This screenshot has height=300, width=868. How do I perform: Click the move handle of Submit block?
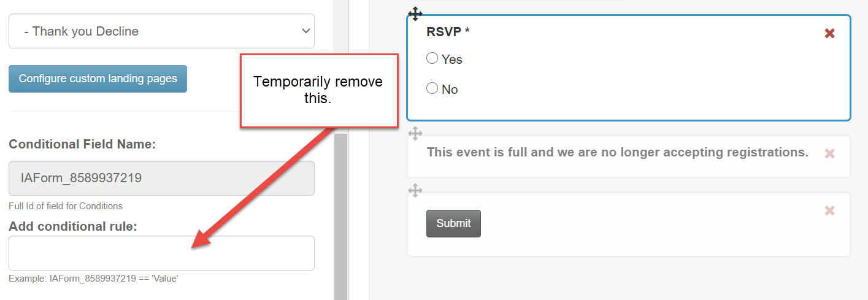415,190
